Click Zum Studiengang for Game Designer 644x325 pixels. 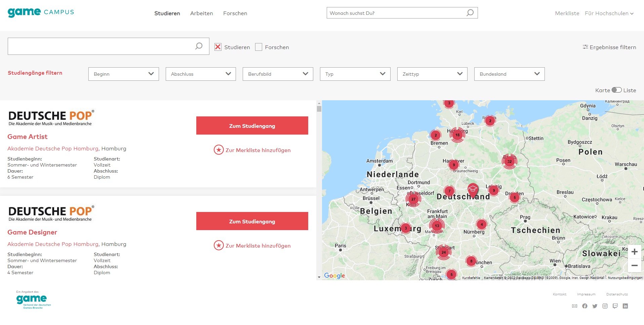[x=252, y=221]
